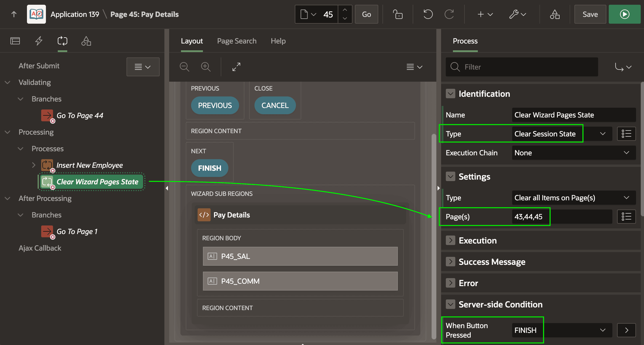This screenshot has width=644, height=345.
Task: Open the page finder selector icon
Action: [308, 14]
